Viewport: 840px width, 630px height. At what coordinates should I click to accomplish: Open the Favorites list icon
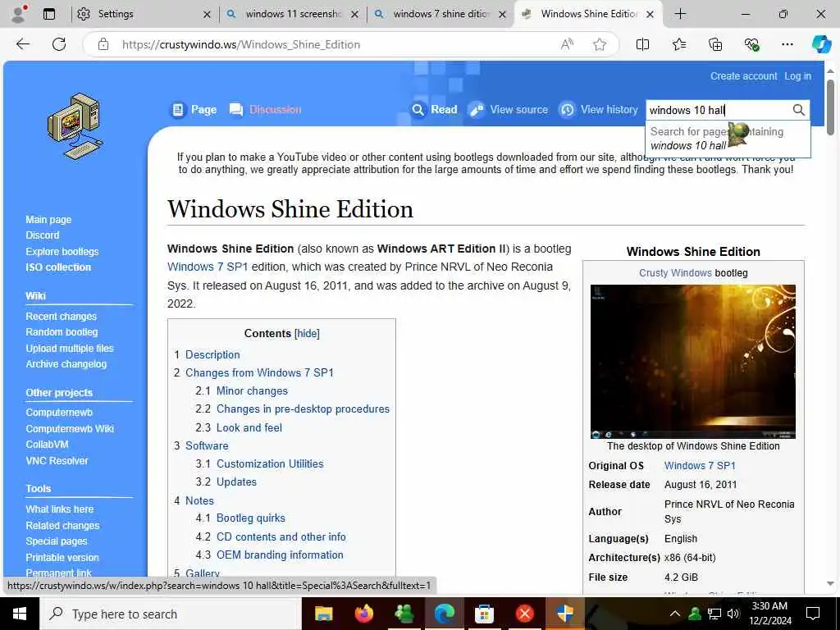pos(678,44)
